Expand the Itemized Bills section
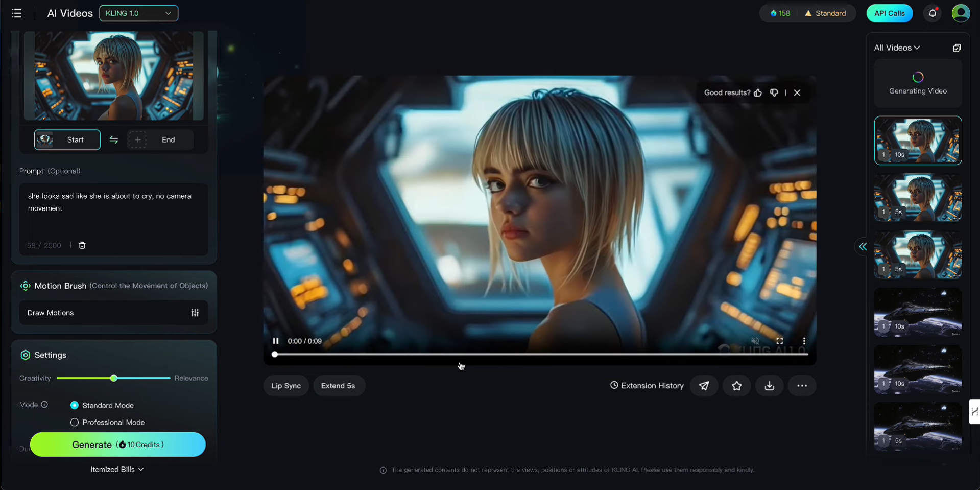Image resolution: width=980 pixels, height=490 pixels. coord(117,469)
